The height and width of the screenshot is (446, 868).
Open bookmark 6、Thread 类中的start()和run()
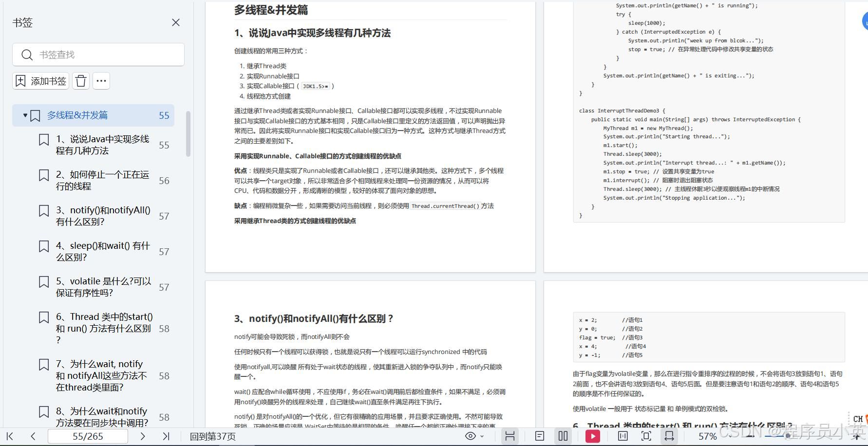point(104,329)
